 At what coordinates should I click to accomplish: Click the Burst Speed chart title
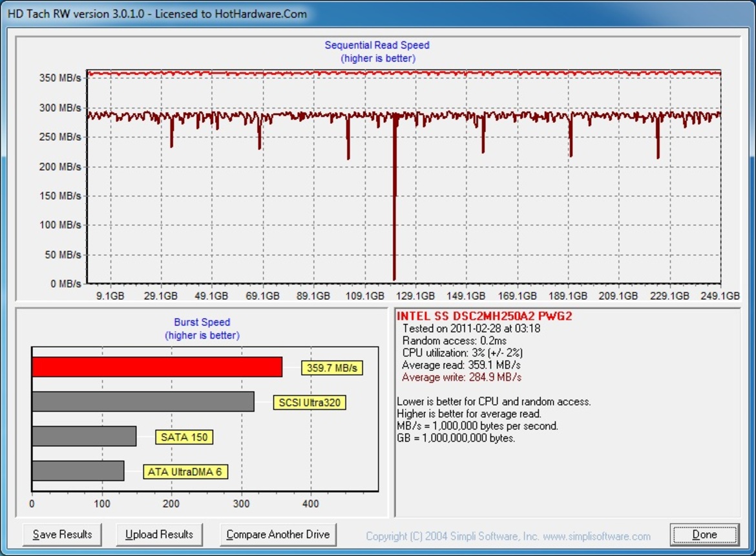pyautogui.click(x=202, y=322)
